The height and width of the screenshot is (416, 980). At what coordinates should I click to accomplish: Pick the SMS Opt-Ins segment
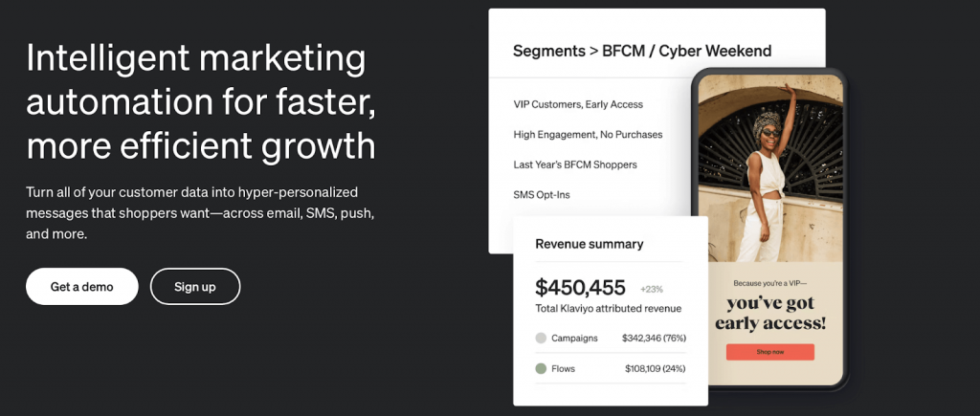pos(541,195)
